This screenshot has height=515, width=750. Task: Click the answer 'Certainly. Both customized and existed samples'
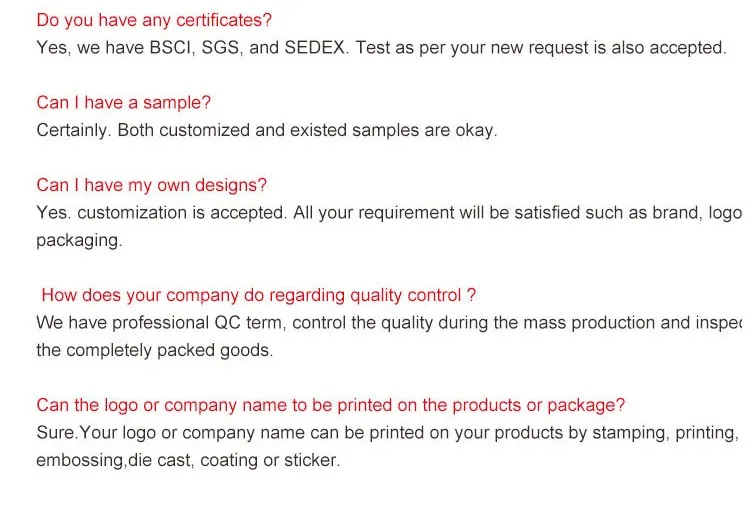click(267, 130)
